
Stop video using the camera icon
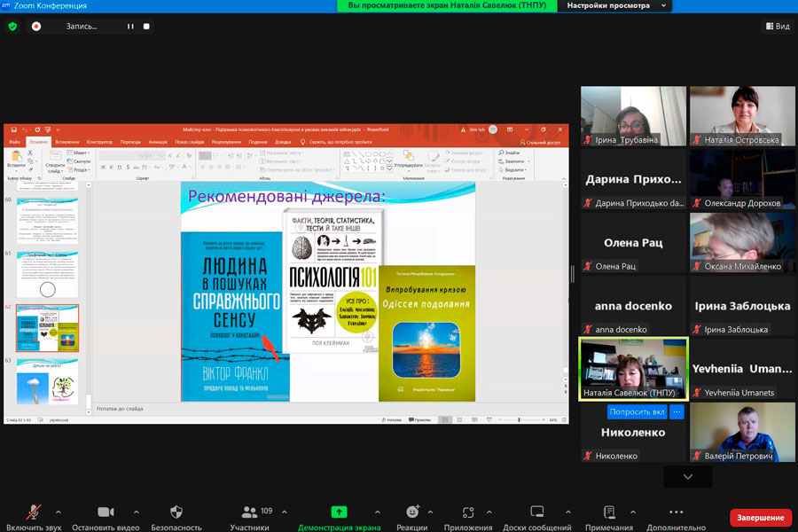pyautogui.click(x=106, y=512)
